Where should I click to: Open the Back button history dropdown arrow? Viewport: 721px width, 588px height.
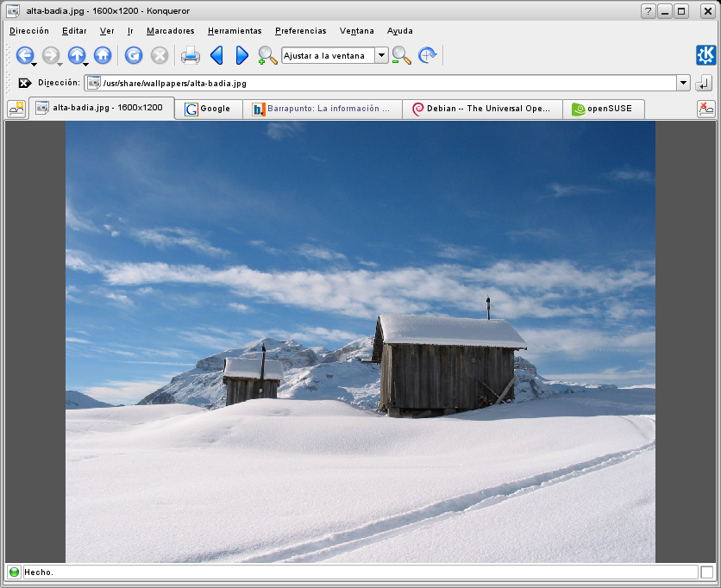click(x=34, y=65)
